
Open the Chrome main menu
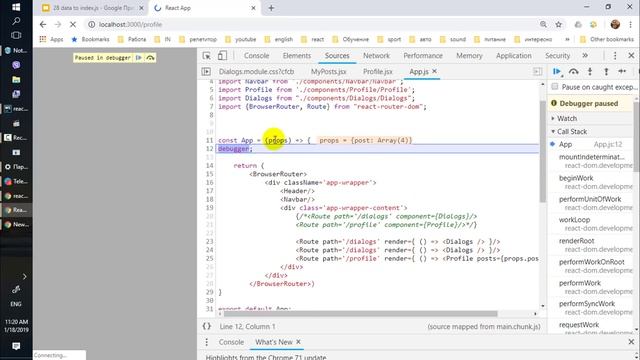[x=631, y=24]
